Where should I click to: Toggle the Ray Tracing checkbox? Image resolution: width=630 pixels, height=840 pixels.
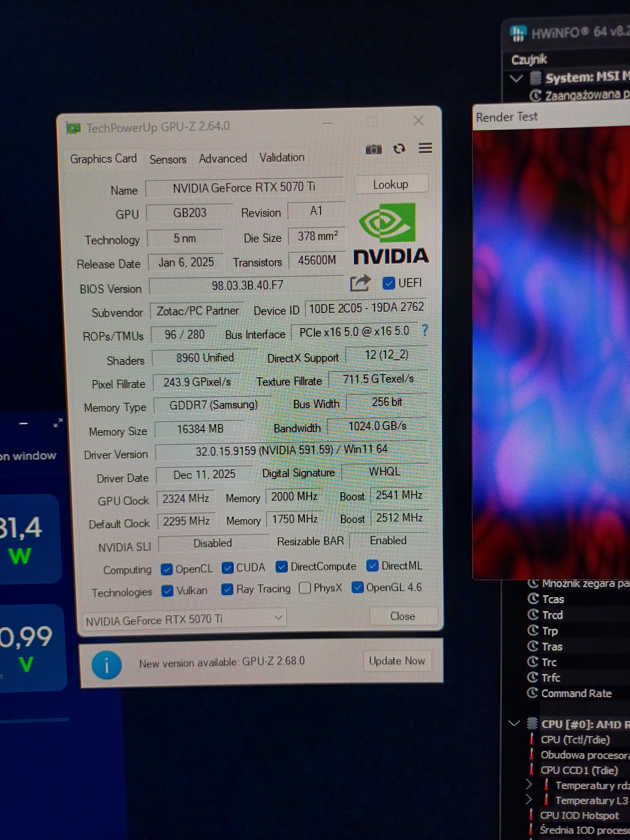tap(227, 589)
